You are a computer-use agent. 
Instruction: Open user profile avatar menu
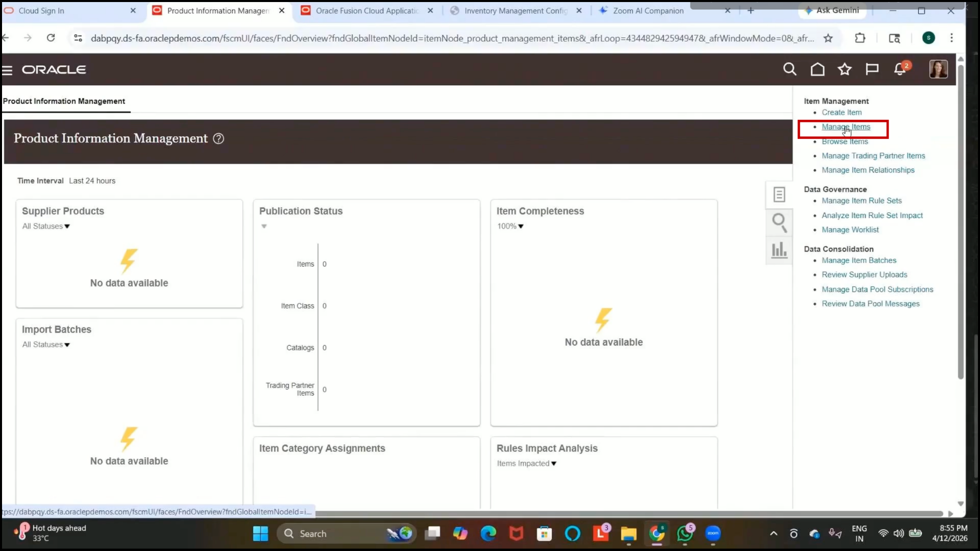pos(938,69)
